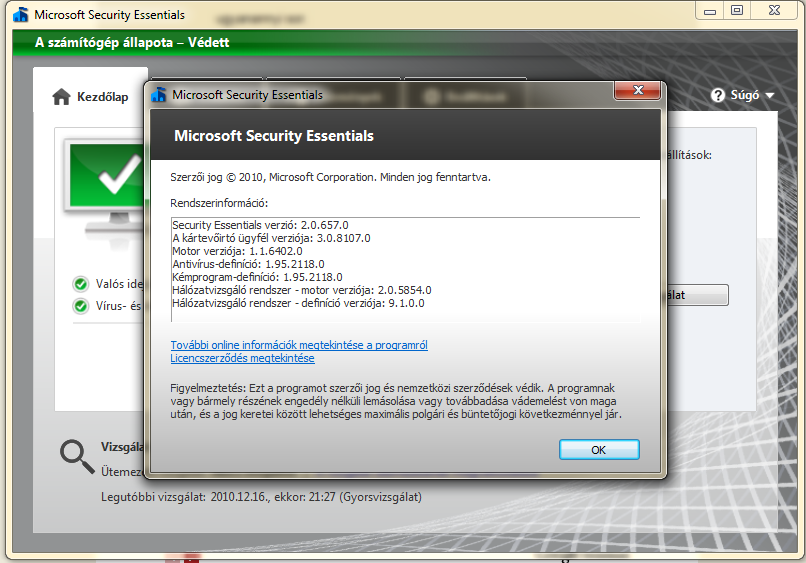The height and width of the screenshot is (563, 806).
Task: Click the 'Figyelmeztetés' warning paragraph
Action: point(396,401)
